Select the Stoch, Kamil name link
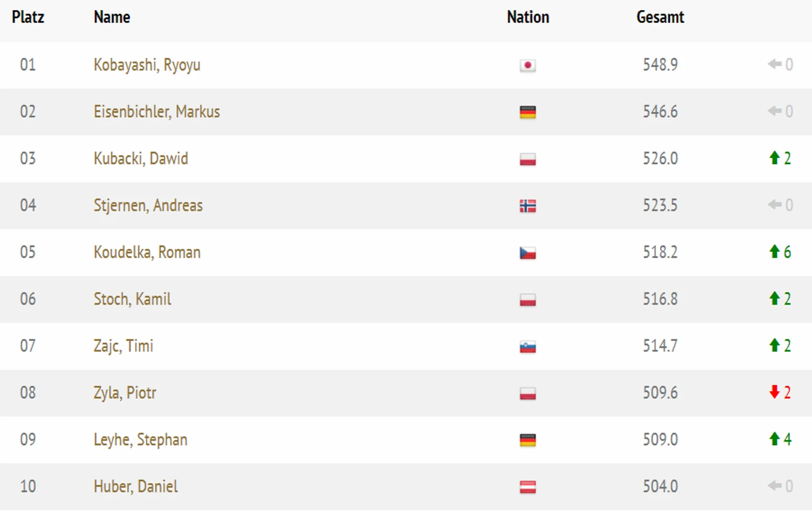Screen dimensions: 812x511 tap(132, 299)
